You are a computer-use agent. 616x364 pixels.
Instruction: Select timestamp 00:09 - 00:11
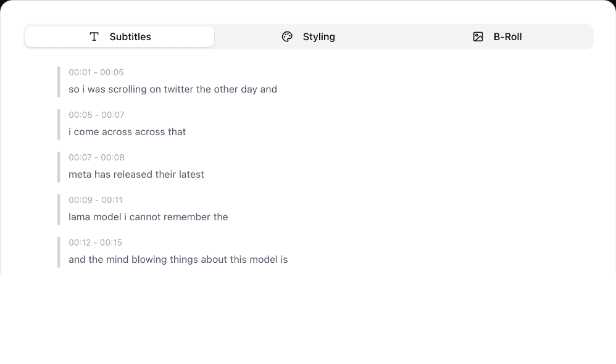click(x=96, y=200)
